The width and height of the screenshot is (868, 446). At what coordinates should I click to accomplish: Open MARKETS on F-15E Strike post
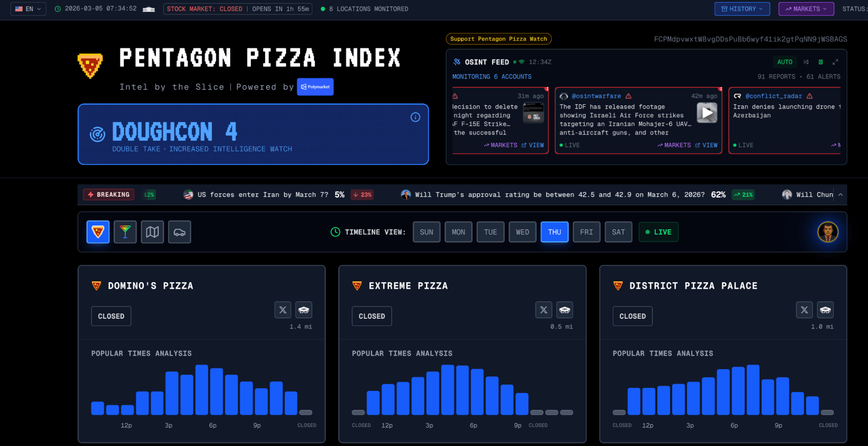[x=500, y=145]
